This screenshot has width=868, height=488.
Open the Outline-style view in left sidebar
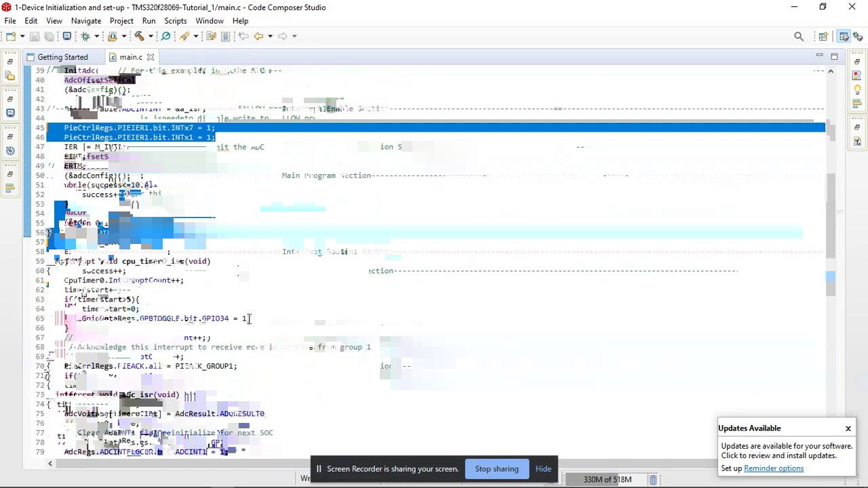coord(10,188)
